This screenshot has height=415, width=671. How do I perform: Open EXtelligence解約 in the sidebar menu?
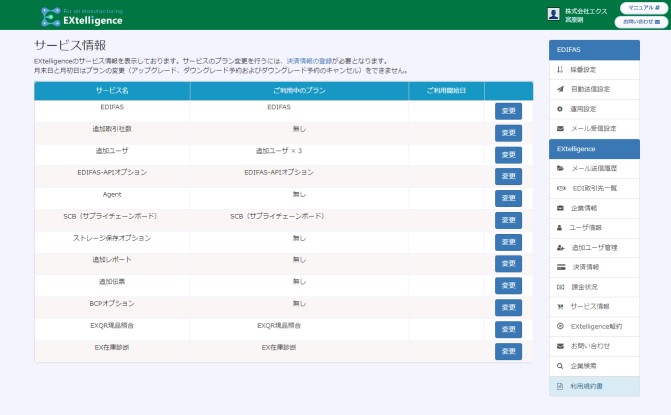coord(594,326)
